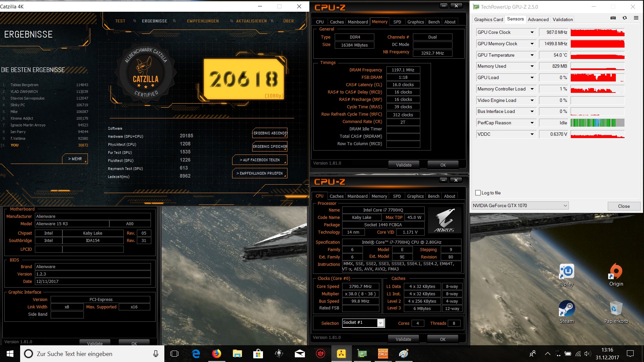Screen dimensions: 644x362
Task: Click AUF FACEBOOK TEILEN button
Action: coord(260,160)
